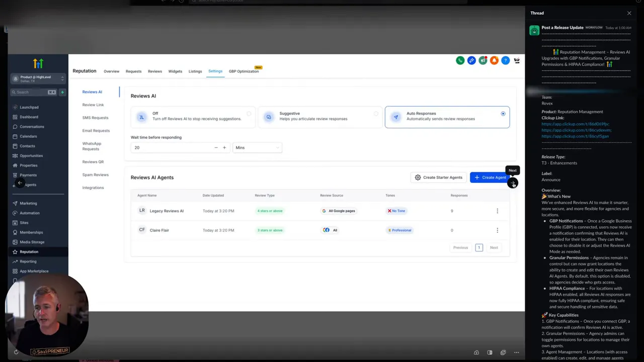Switch to the Reviews tab

point(155,71)
